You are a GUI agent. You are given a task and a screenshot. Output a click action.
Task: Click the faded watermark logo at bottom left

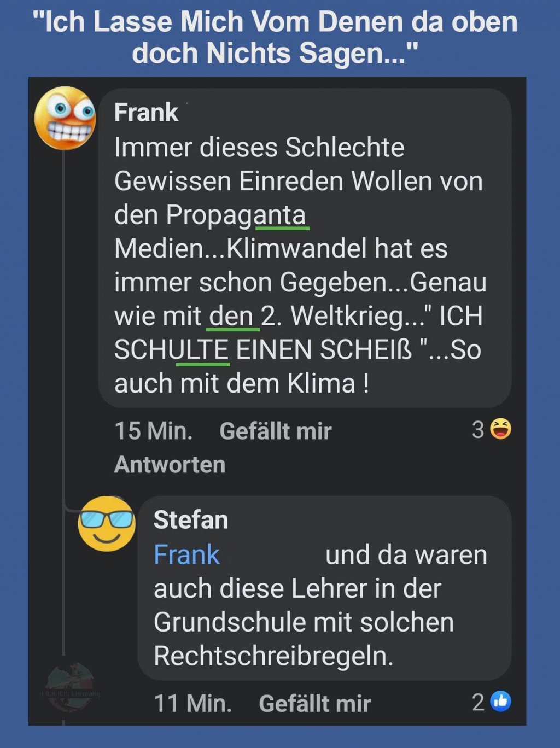tap(69, 688)
